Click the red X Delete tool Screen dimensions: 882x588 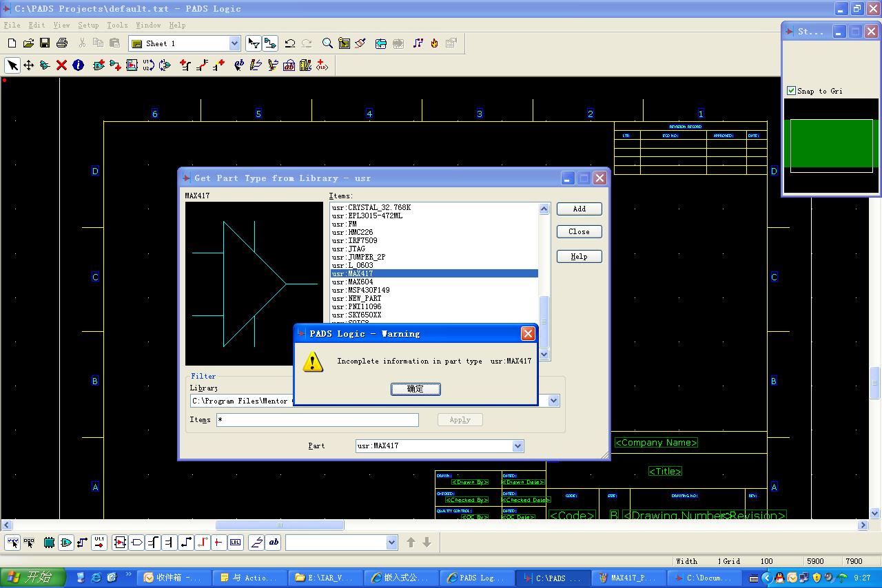pyautogui.click(x=61, y=65)
